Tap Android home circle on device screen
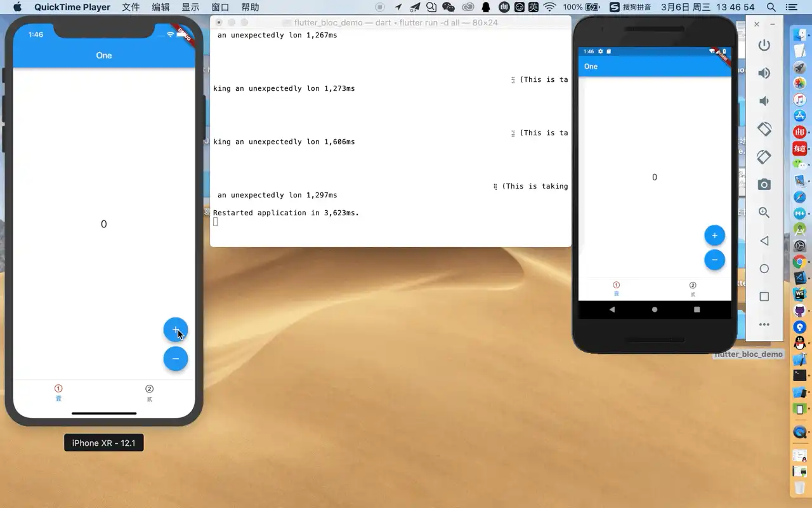This screenshot has width=812, height=508. pyautogui.click(x=655, y=309)
